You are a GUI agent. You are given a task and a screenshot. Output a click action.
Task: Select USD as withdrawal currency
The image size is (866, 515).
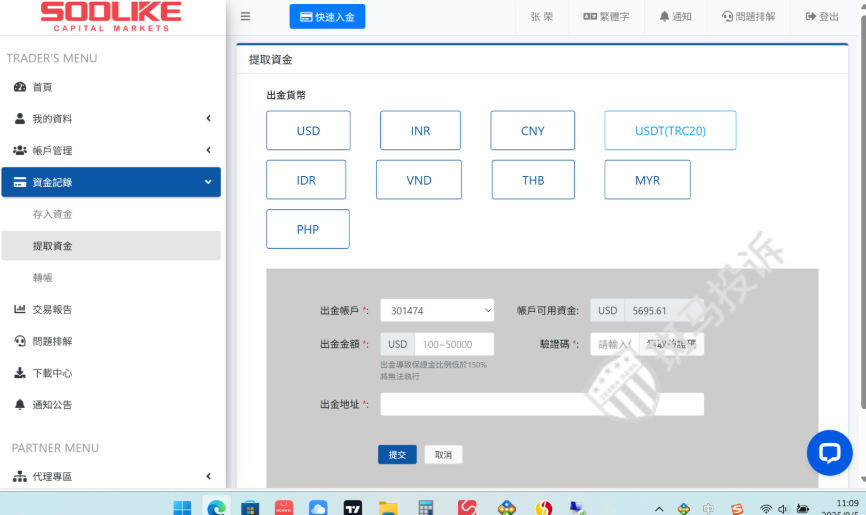point(308,131)
